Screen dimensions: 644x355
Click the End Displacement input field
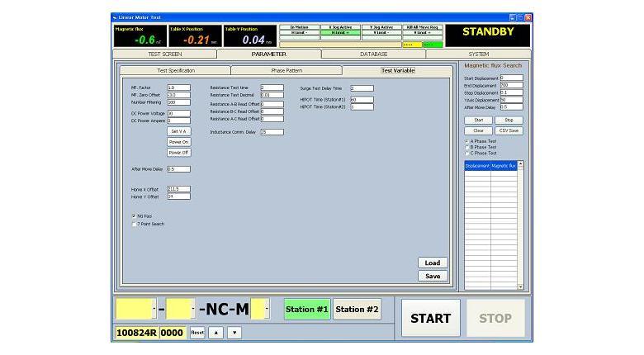click(x=511, y=85)
